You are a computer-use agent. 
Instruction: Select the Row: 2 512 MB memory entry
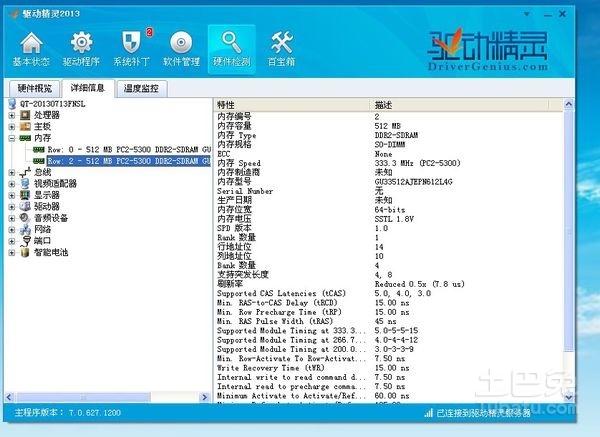(129, 161)
